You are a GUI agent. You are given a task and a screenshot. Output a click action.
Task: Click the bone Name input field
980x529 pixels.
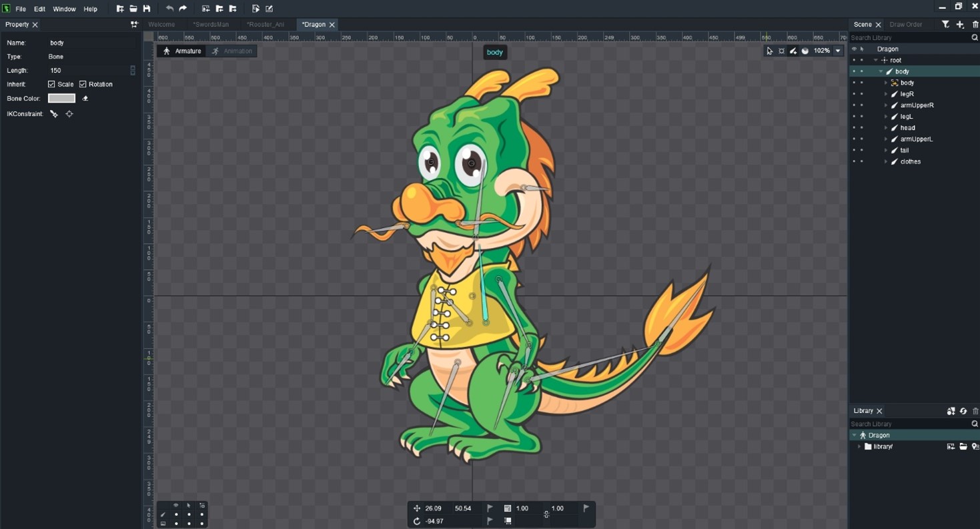click(92, 43)
